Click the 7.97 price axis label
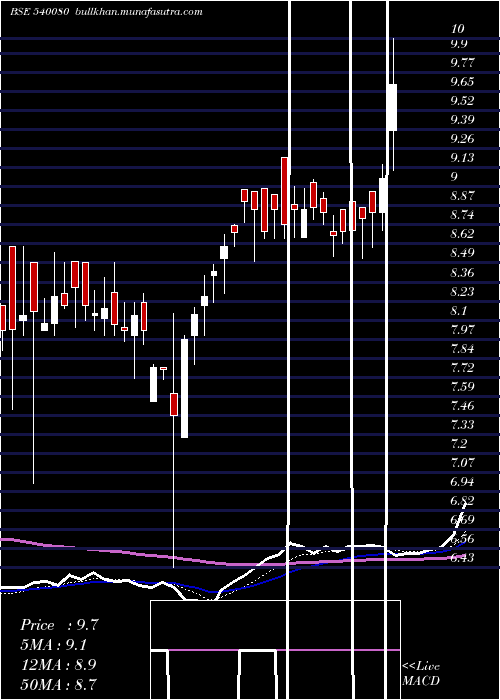 [462, 329]
